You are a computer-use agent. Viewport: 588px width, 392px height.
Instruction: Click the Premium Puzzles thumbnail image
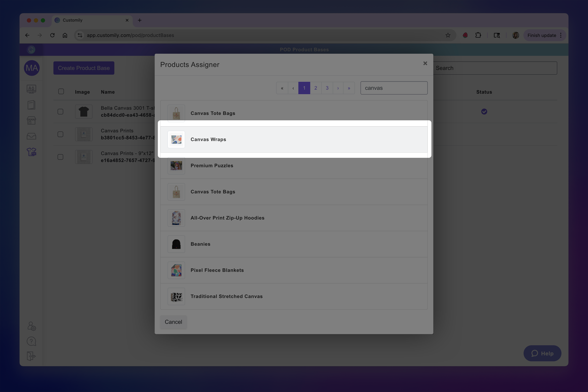point(176,165)
